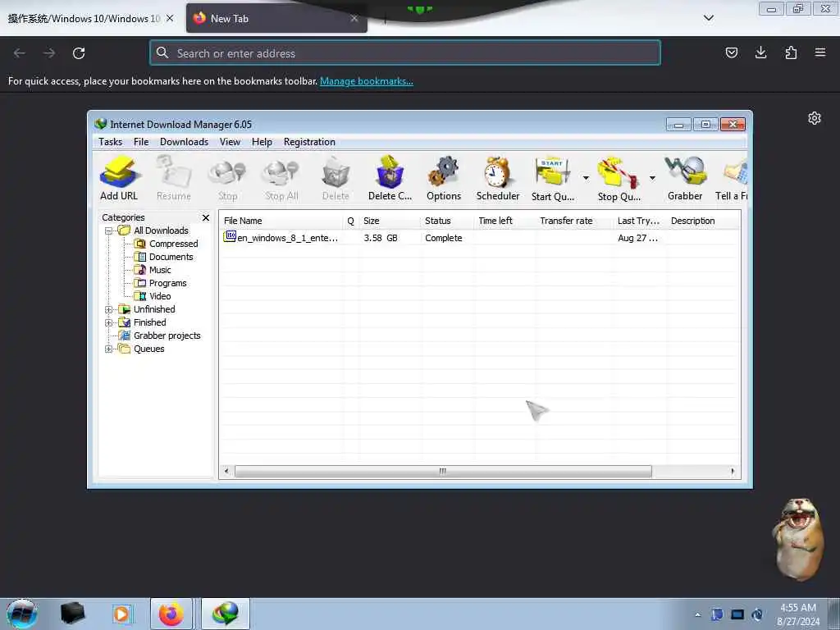
Task: Select Grabber projects in the tree
Action: pos(167,336)
